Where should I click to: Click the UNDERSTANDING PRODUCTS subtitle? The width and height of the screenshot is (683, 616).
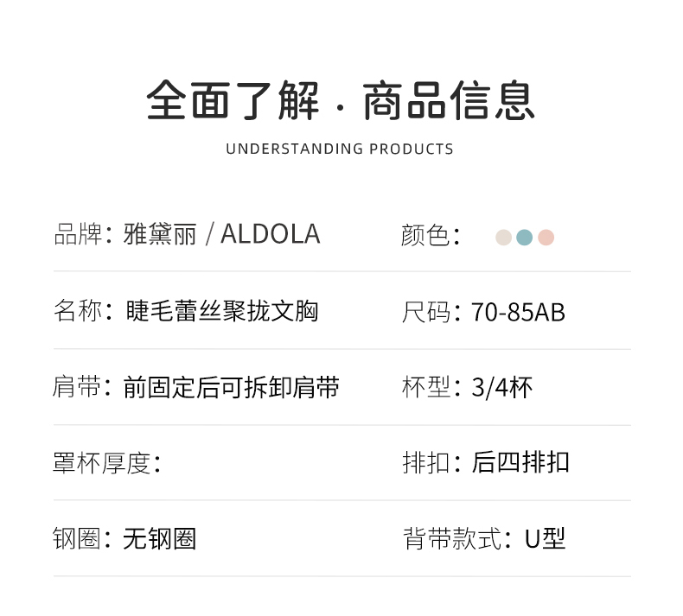coord(340,149)
